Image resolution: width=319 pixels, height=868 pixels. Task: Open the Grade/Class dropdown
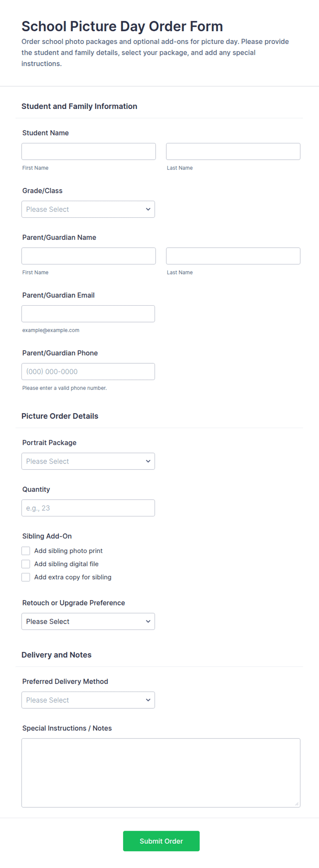[88, 209]
